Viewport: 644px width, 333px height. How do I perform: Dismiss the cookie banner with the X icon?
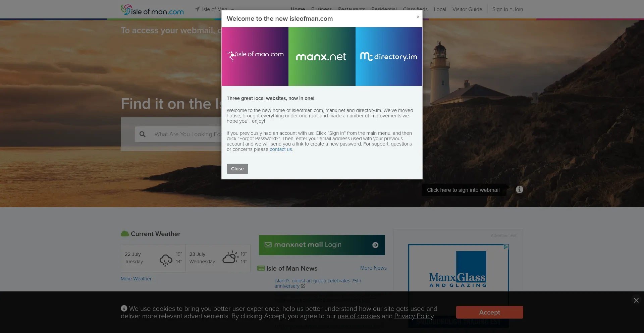pyautogui.click(x=636, y=300)
